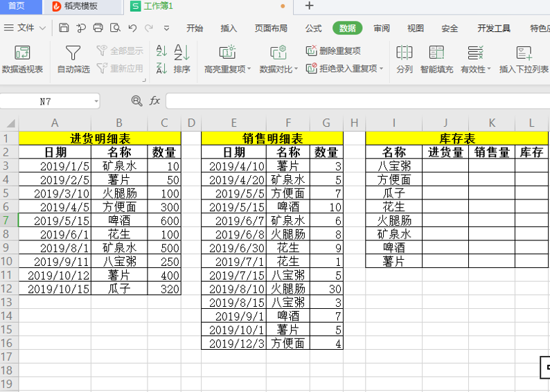Viewport: 550px width, 392px height.
Task: Click the undo arrow
Action: point(132,28)
